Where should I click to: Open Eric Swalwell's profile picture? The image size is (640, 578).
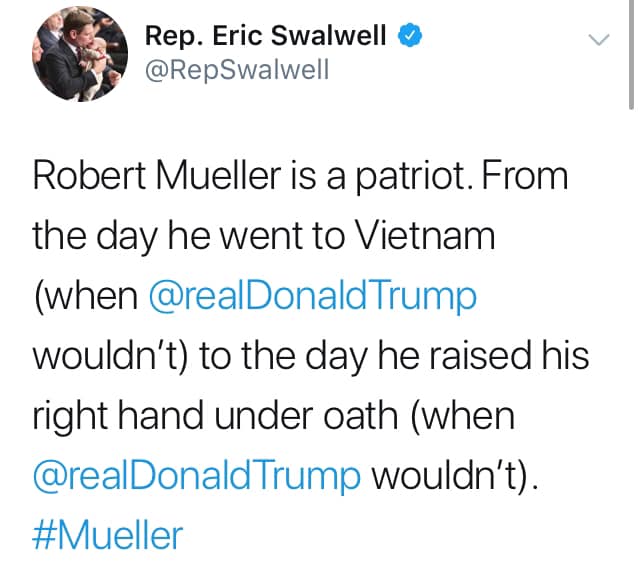pyautogui.click(x=80, y=54)
